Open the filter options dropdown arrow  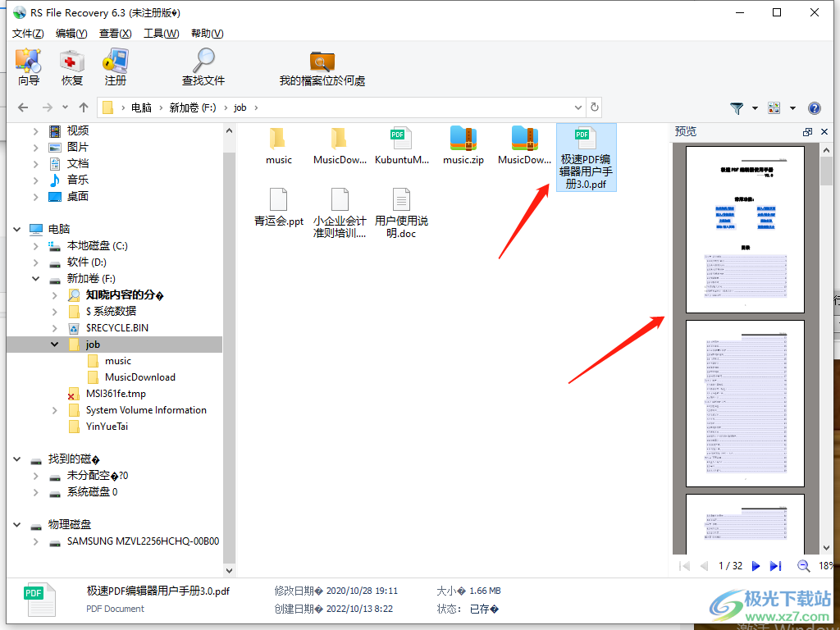tap(755, 108)
